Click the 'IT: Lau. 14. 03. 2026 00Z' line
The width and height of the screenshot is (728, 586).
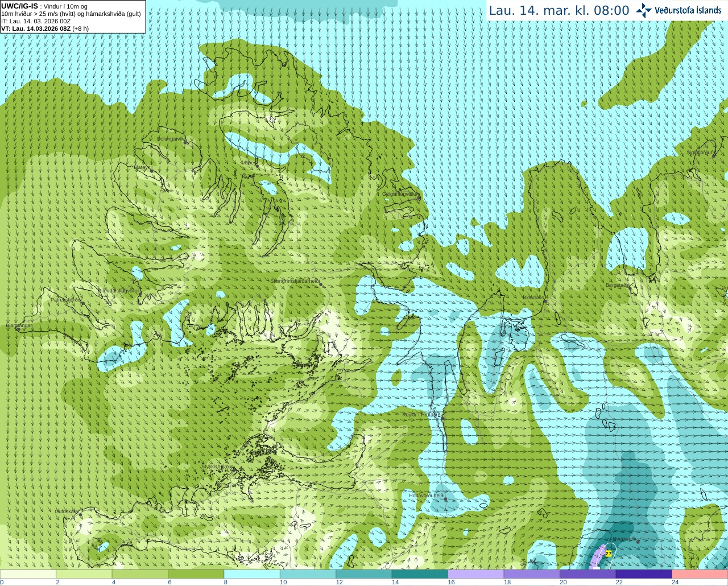36,21
